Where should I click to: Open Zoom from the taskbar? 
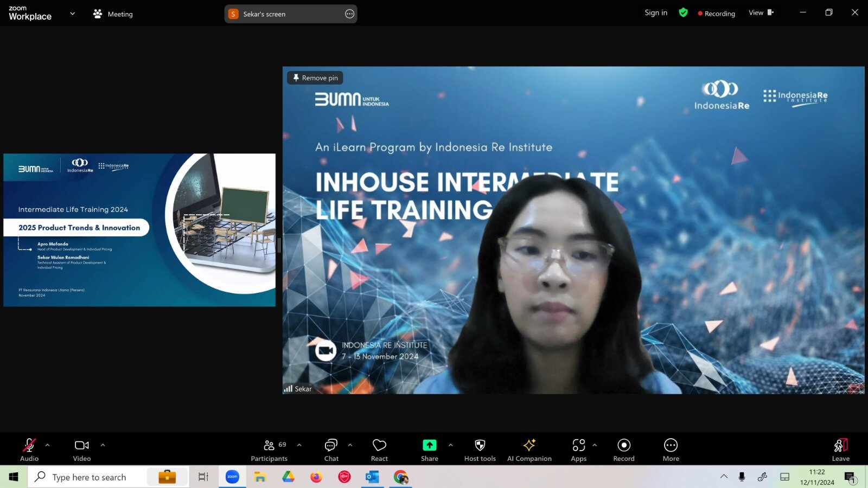(x=232, y=477)
